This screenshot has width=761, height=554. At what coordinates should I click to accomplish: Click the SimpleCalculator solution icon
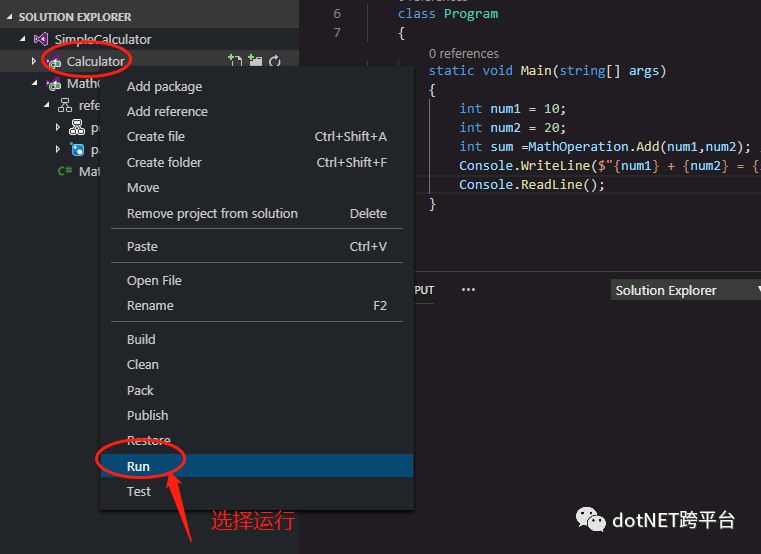coord(41,39)
